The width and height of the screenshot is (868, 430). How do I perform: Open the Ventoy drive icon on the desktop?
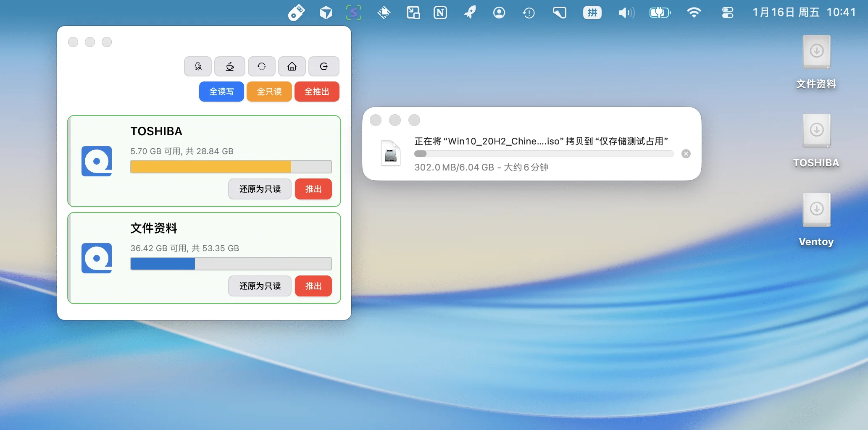(815, 210)
